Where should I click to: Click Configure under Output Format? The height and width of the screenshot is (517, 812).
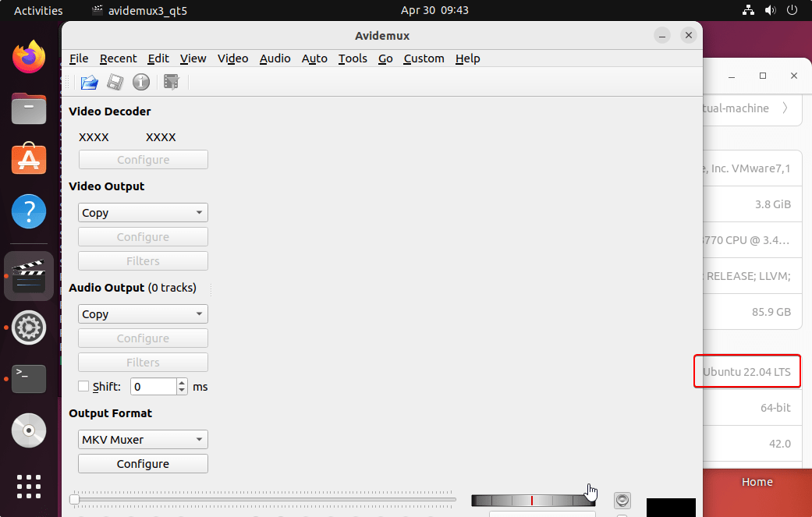pyautogui.click(x=143, y=463)
